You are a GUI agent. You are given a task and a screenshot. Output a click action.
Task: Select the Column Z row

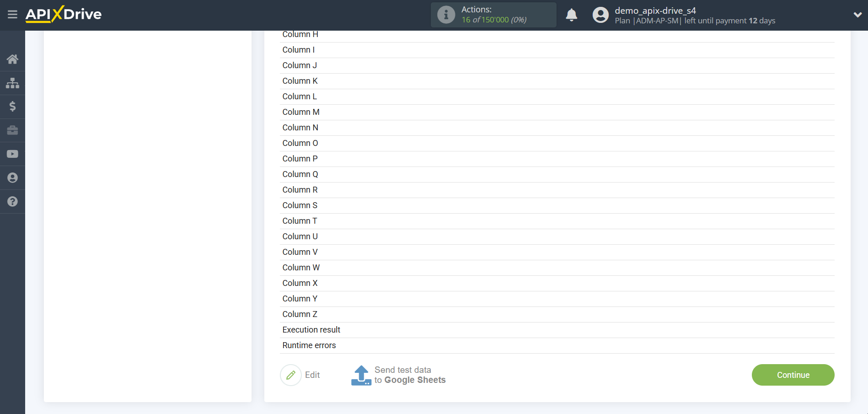(x=300, y=314)
